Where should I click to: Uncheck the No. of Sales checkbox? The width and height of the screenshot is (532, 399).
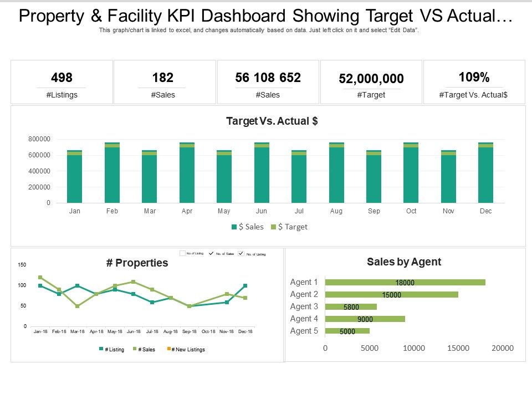pyautogui.click(x=211, y=253)
